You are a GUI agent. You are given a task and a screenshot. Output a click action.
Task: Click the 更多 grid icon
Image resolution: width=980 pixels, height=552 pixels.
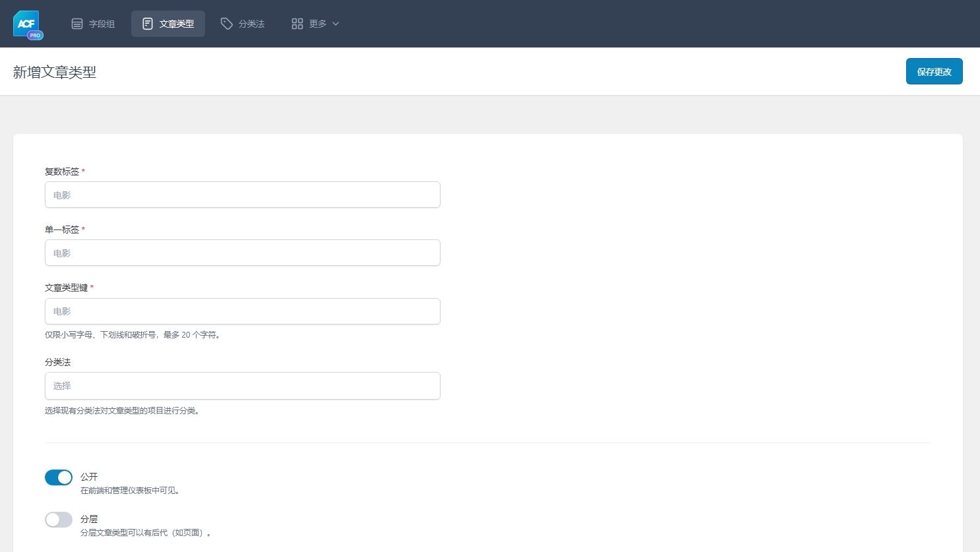297,24
